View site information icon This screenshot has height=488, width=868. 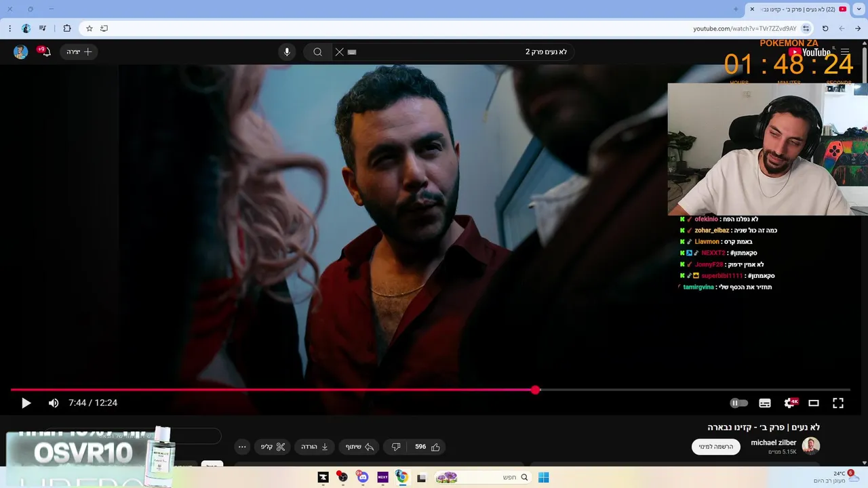pyautogui.click(x=806, y=28)
